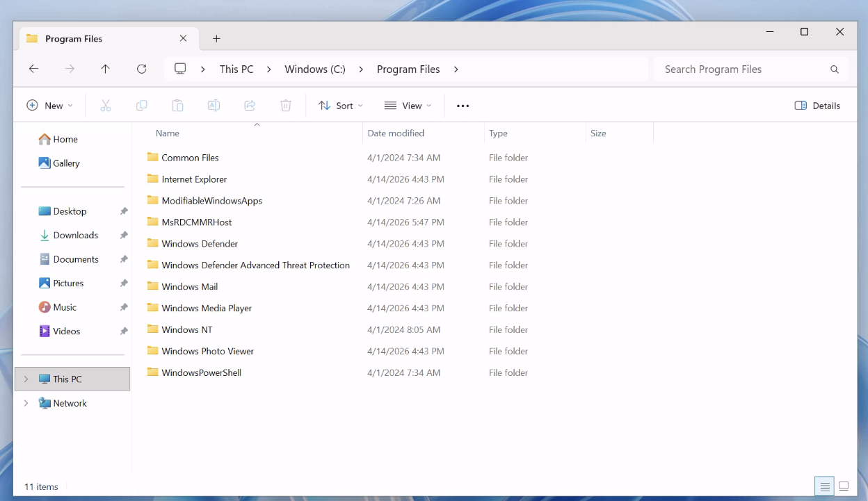Click the search magnifier icon
Viewport: 868px width, 501px height.
click(x=835, y=69)
